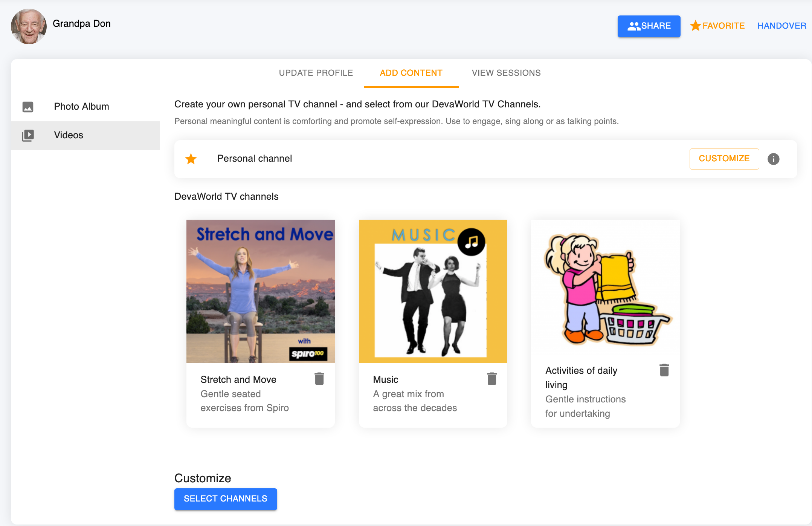812x526 pixels.
Task: Click the Music card title
Action: coord(386,379)
